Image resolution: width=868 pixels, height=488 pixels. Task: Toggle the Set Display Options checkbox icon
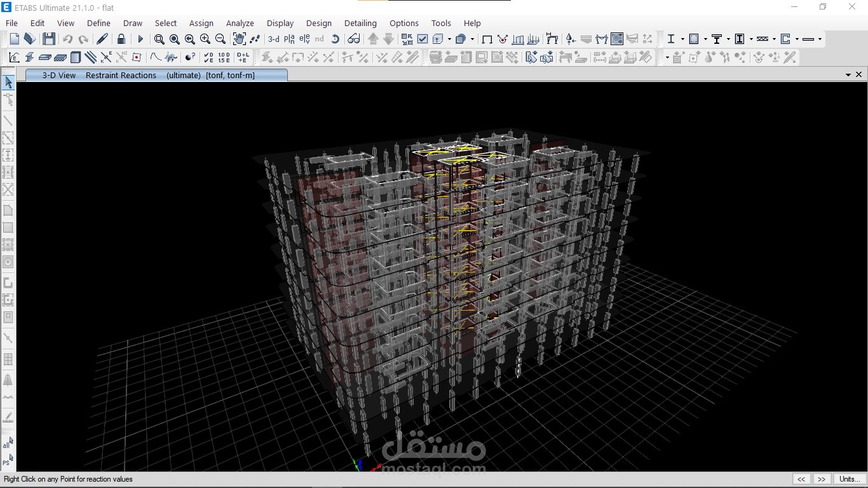pyautogui.click(x=423, y=39)
